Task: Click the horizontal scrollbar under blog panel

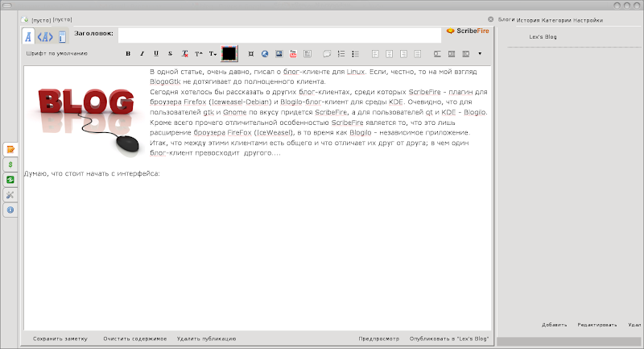Action: pos(569,341)
